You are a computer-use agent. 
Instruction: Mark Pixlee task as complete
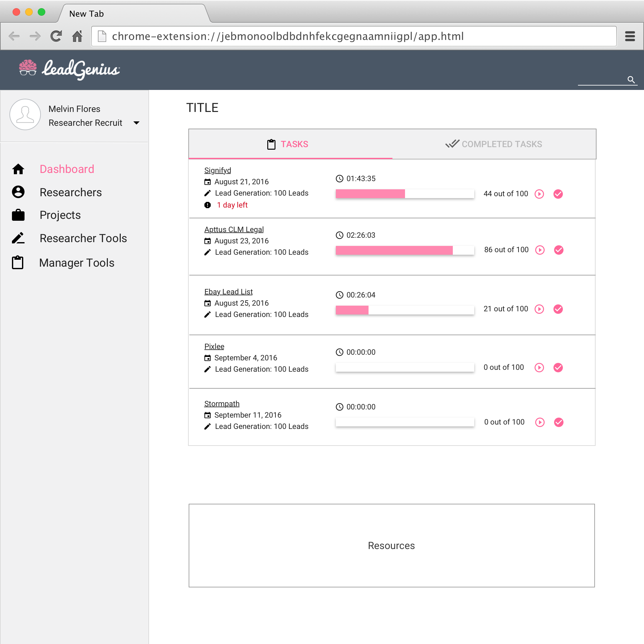click(x=558, y=367)
